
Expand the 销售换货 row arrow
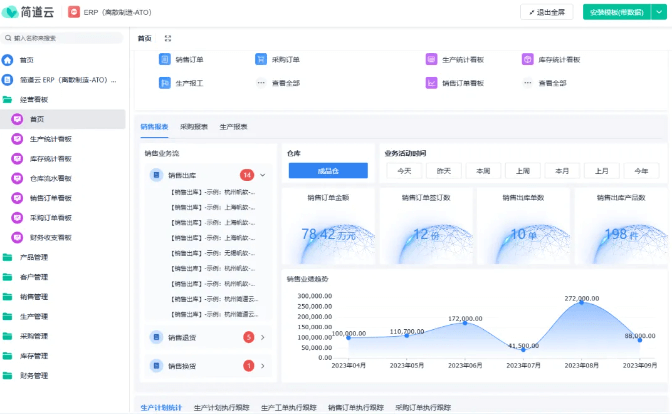(x=263, y=366)
